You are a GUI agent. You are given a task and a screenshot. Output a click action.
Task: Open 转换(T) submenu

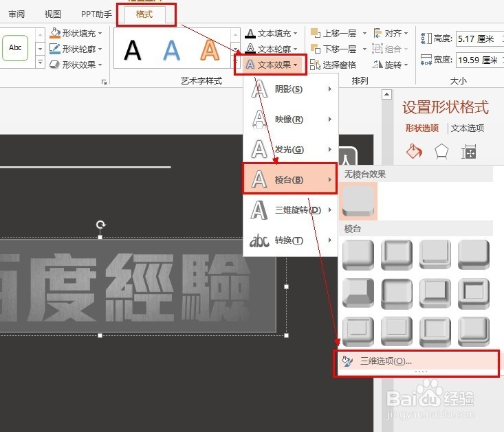[x=291, y=240]
